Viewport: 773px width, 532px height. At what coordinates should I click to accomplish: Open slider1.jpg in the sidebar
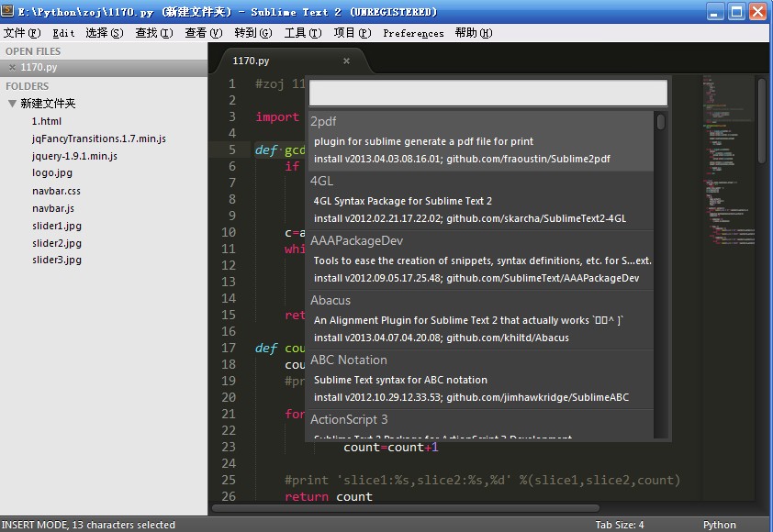tap(57, 226)
